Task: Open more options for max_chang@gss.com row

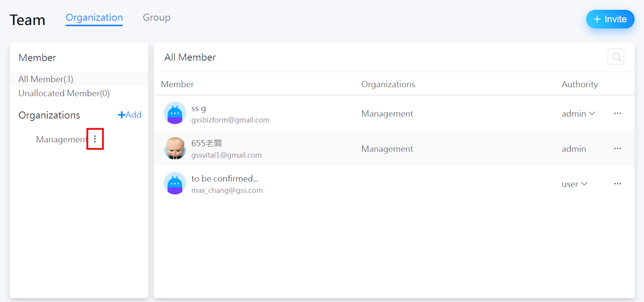Action: pyautogui.click(x=617, y=184)
